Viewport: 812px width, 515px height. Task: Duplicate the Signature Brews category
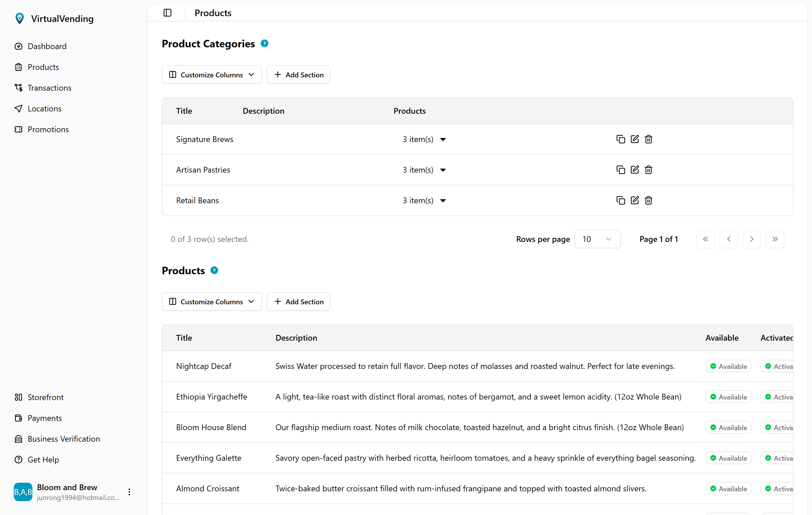click(x=621, y=139)
